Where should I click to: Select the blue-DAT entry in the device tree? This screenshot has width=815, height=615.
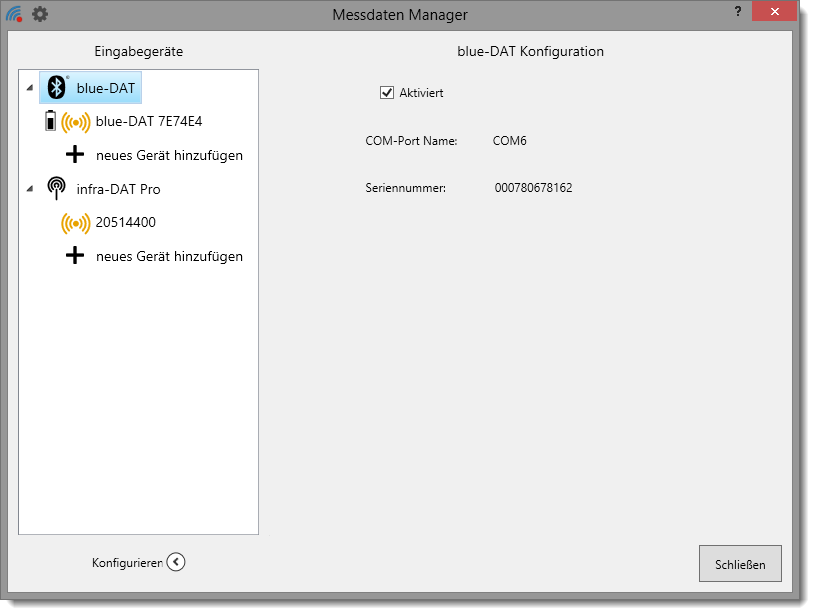105,88
